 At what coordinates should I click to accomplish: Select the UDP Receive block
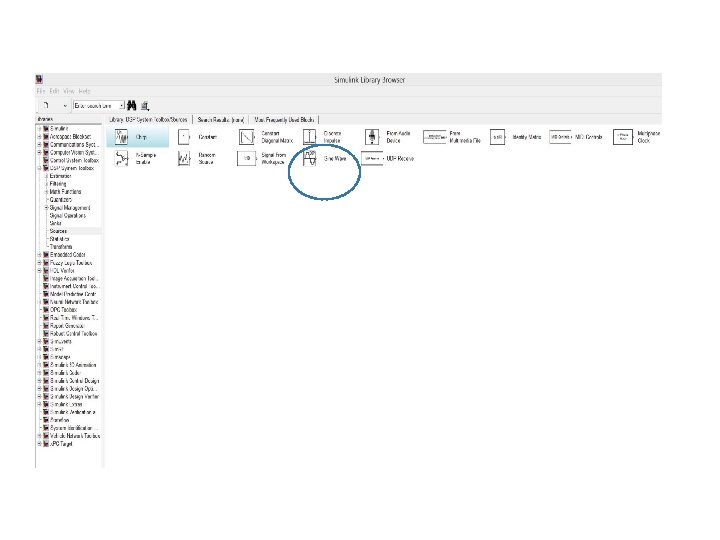coord(388,158)
